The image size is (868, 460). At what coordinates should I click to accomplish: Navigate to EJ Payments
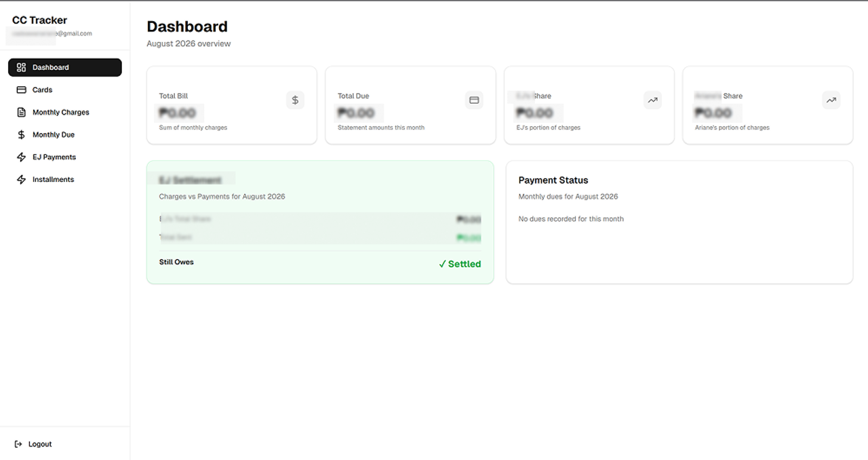[65, 157]
